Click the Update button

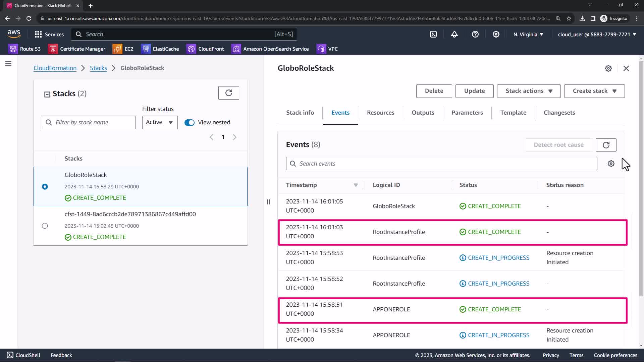(474, 91)
